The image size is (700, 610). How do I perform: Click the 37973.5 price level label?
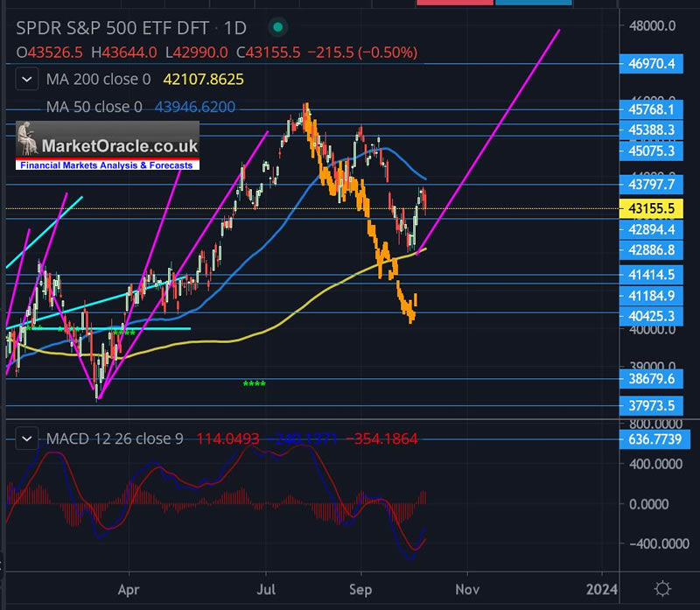point(651,405)
